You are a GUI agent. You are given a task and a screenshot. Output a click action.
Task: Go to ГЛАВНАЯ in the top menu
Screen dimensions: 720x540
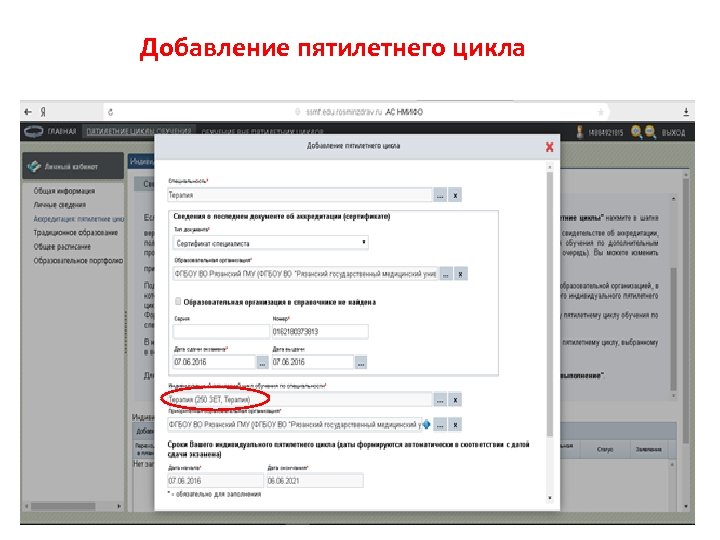(62, 132)
